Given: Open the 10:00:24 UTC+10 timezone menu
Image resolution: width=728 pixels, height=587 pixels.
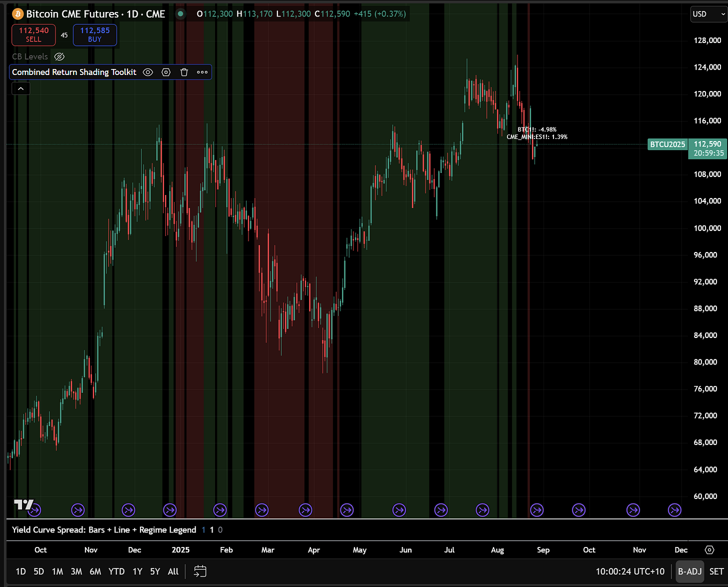Looking at the screenshot, I should (x=630, y=571).
